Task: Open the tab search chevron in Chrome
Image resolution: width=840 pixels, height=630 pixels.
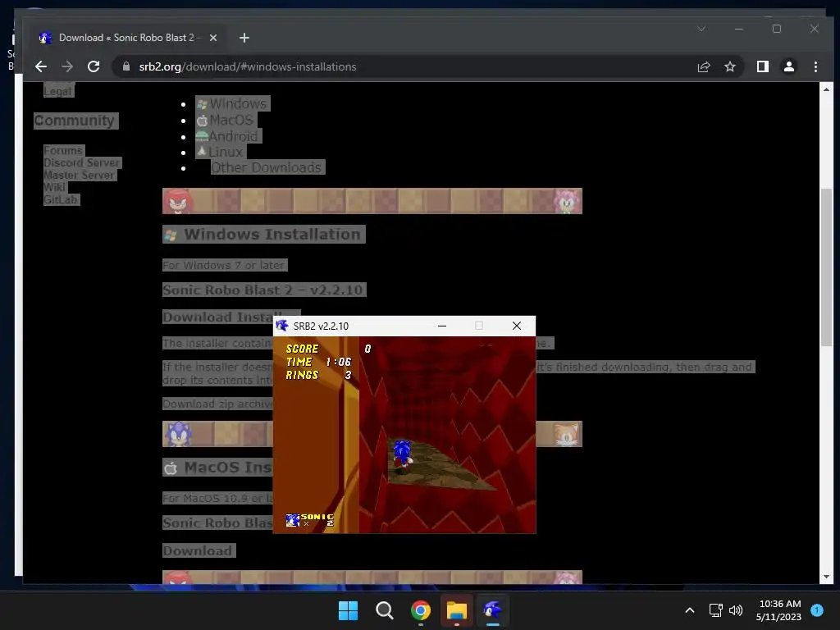Action: [x=701, y=29]
